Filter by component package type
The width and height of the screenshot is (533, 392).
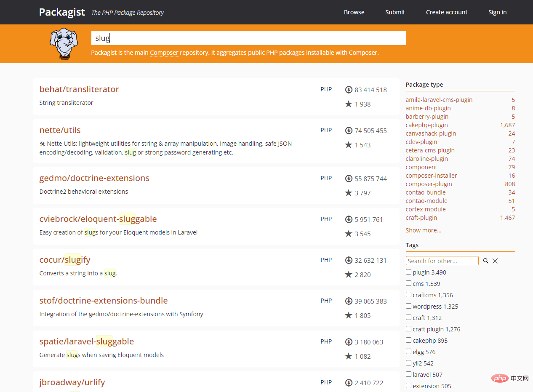click(x=421, y=167)
